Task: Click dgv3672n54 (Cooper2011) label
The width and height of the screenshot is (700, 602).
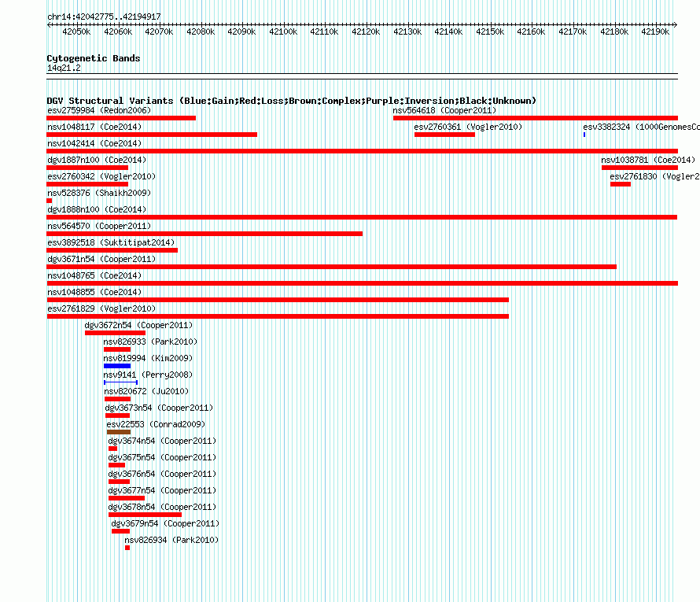Action: click(x=139, y=325)
